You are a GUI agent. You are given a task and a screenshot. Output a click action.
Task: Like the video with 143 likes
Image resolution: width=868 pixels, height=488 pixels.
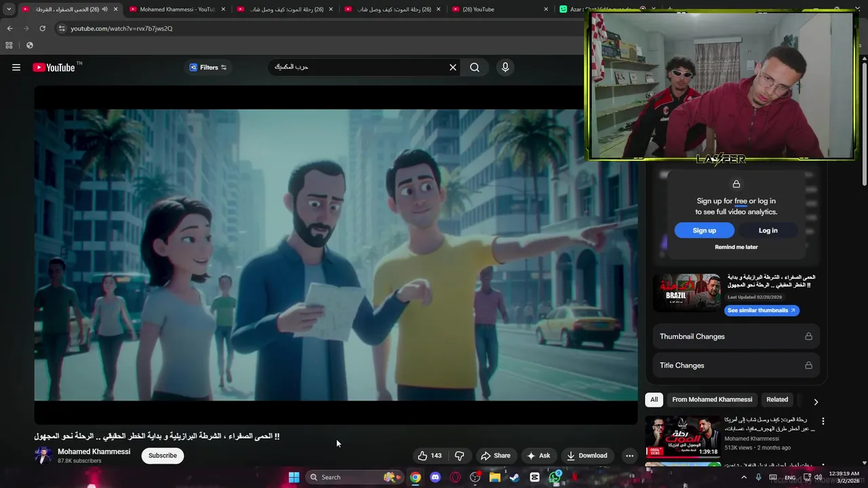tap(430, 455)
